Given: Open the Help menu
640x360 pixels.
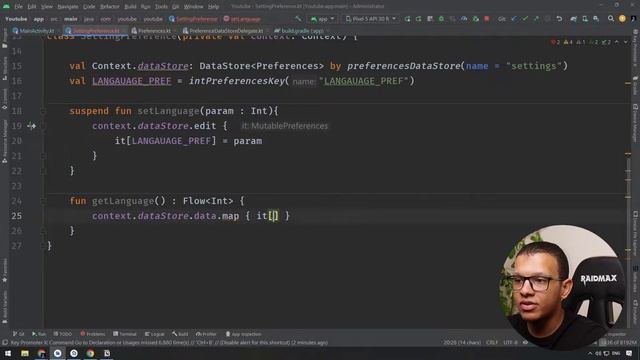Looking at the screenshot, I should tap(213, 7).
